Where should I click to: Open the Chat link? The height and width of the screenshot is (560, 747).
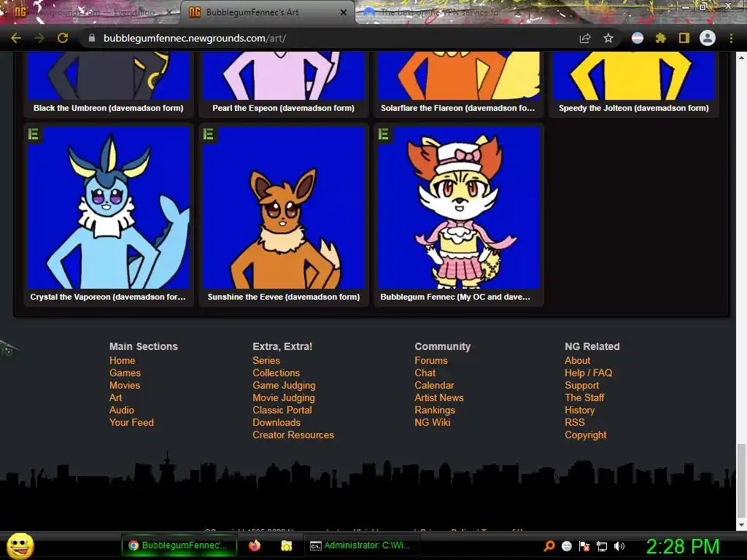[425, 373]
